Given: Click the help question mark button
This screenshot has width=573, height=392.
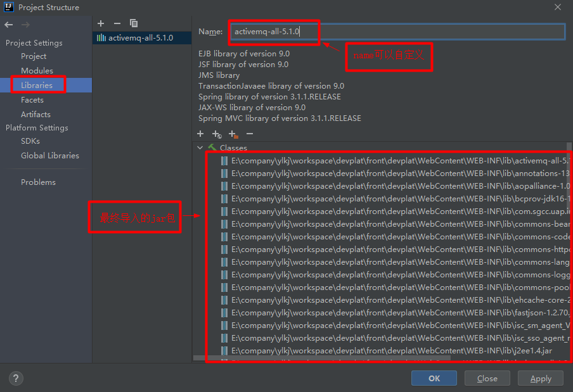Looking at the screenshot, I should coord(16,379).
